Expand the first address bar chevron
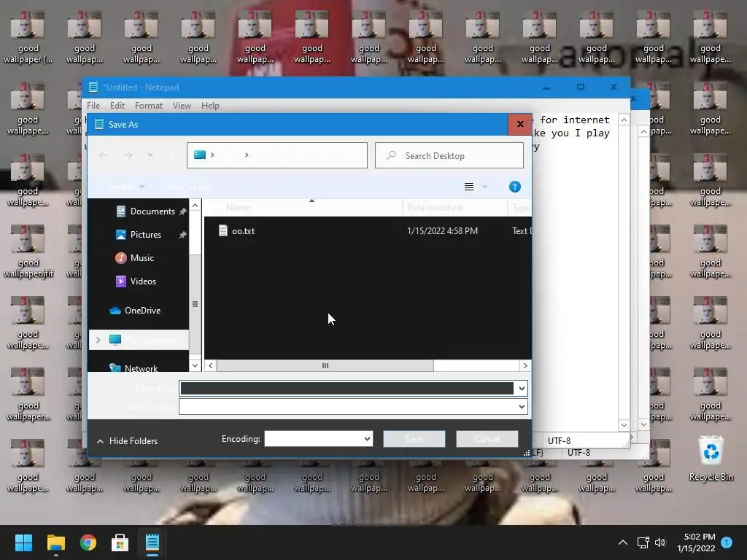Screen dimensions: 747x560 pos(212,155)
